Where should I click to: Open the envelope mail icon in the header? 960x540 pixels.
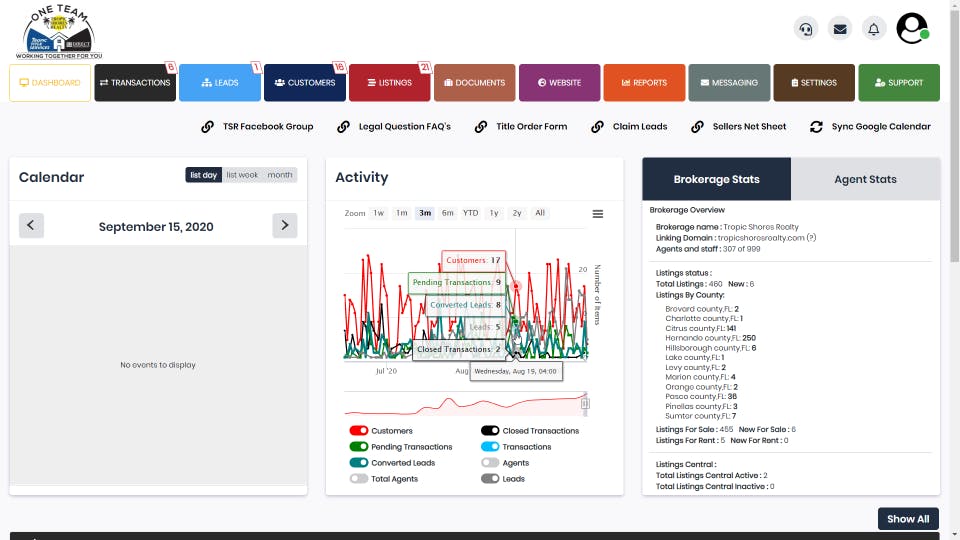coord(840,29)
